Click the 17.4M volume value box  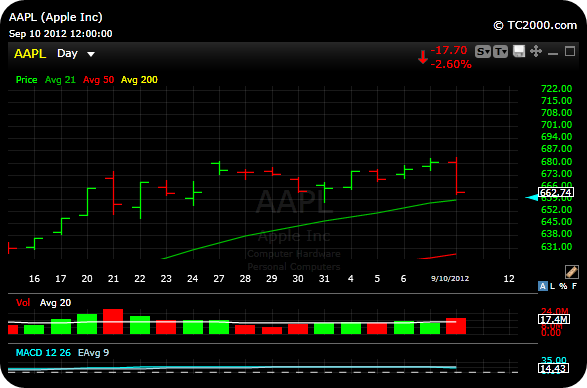pos(554,319)
